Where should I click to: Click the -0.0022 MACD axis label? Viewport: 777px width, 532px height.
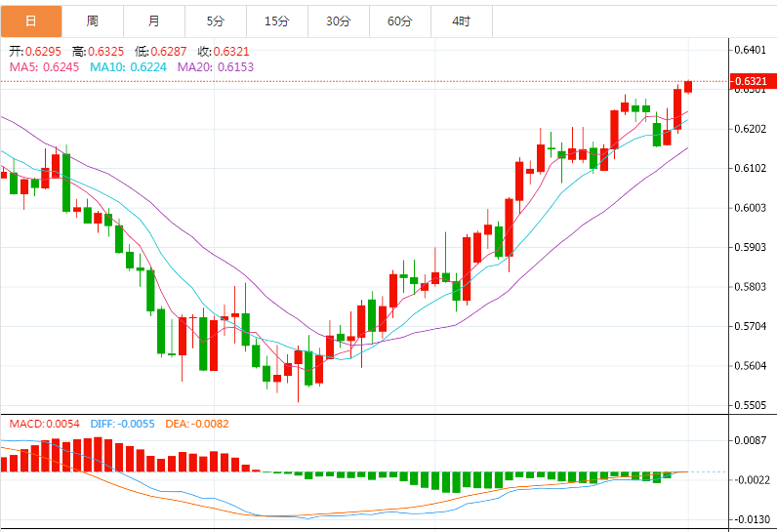click(752, 480)
